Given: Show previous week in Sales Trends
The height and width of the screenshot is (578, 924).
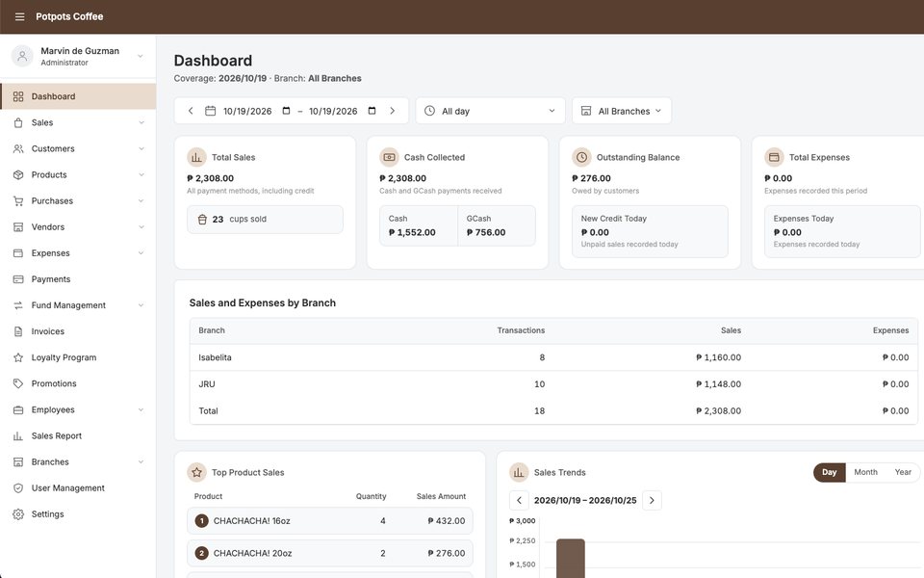Looking at the screenshot, I should coord(519,500).
